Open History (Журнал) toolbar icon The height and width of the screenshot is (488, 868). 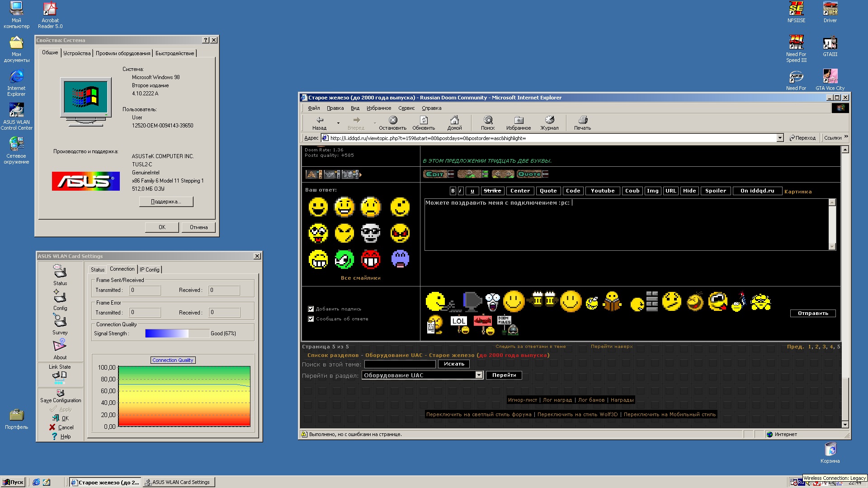[549, 123]
